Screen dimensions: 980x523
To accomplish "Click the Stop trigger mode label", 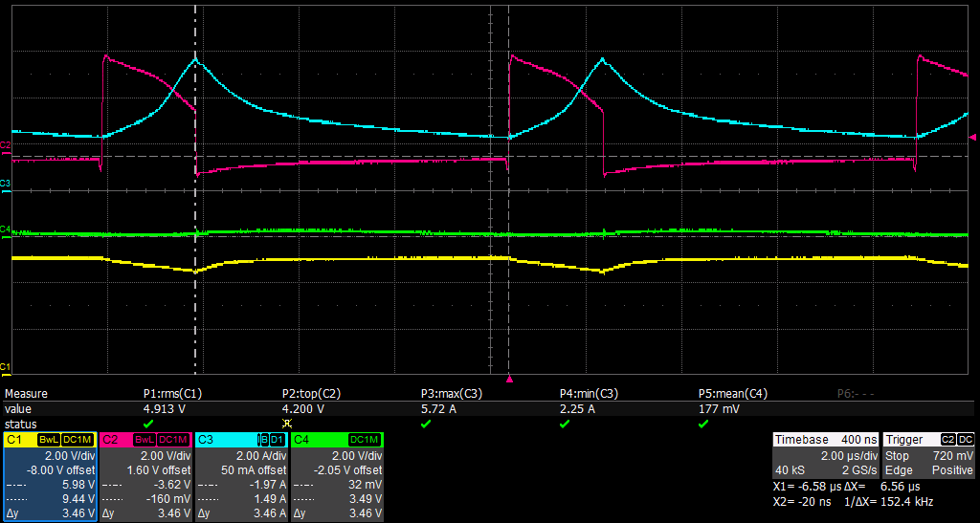I will pos(898,455).
